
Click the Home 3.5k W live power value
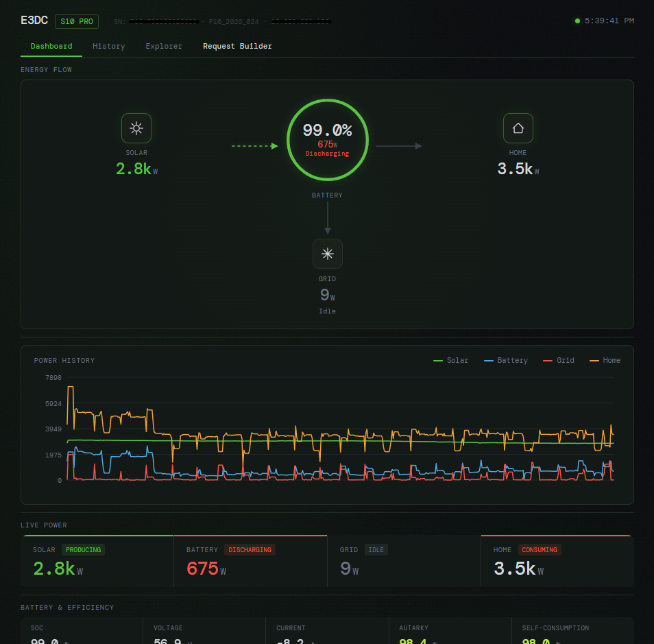click(x=518, y=569)
